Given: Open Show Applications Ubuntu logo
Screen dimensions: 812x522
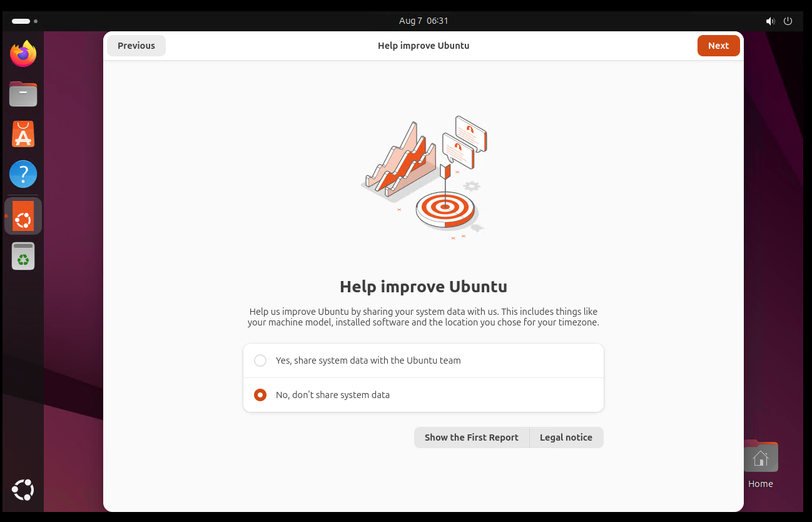Looking at the screenshot, I should [x=23, y=489].
